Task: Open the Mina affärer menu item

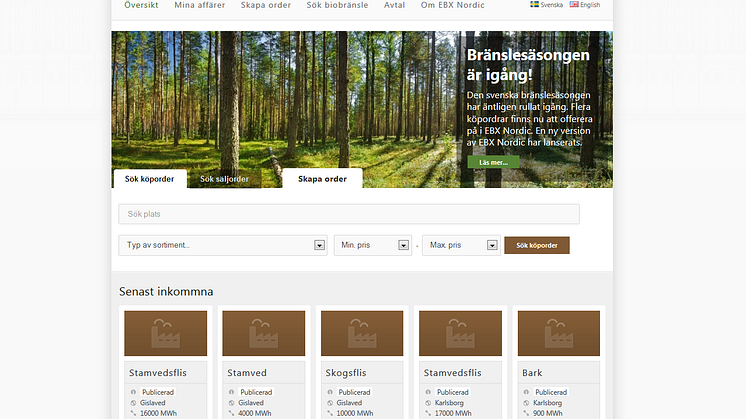Action: pos(199,5)
